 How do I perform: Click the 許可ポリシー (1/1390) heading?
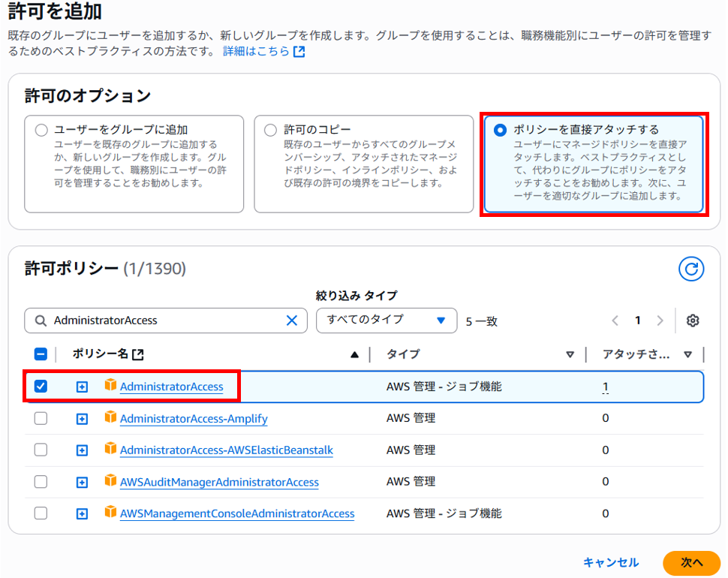[x=105, y=268]
